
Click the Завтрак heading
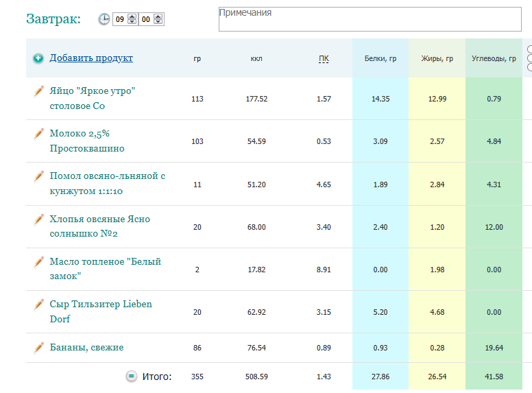click(53, 19)
